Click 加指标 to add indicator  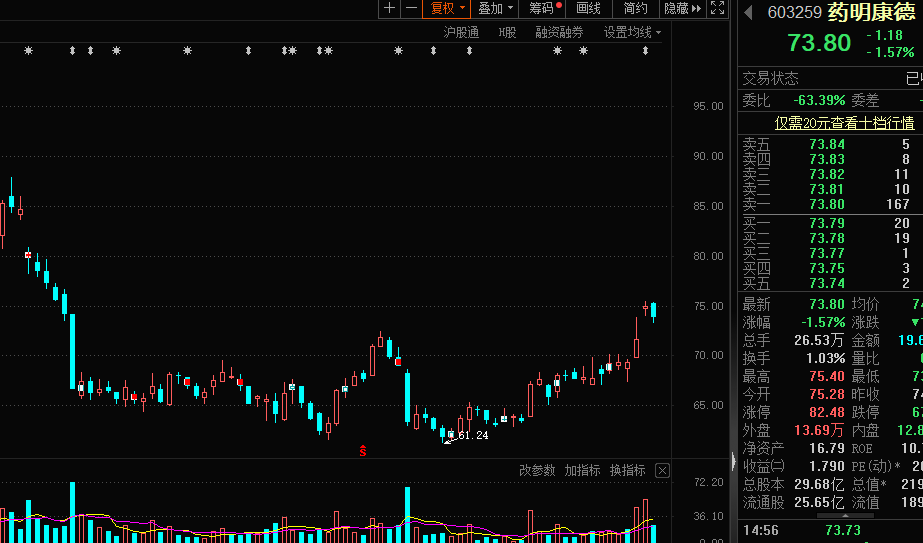coord(582,470)
